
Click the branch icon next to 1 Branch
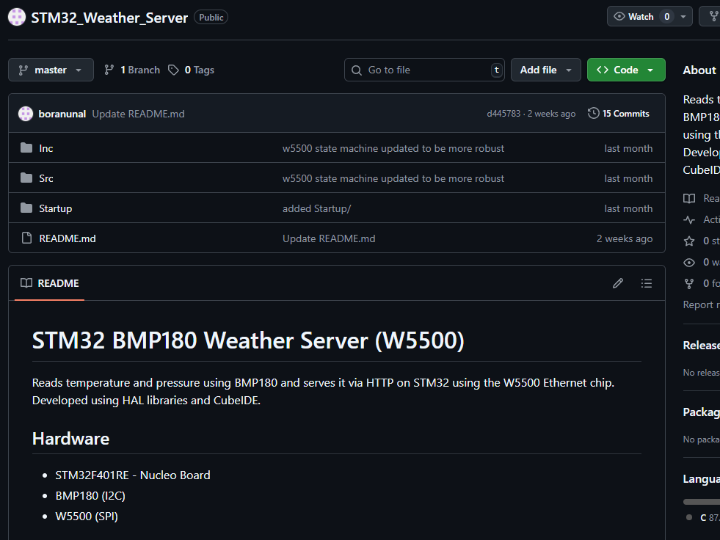tap(109, 70)
